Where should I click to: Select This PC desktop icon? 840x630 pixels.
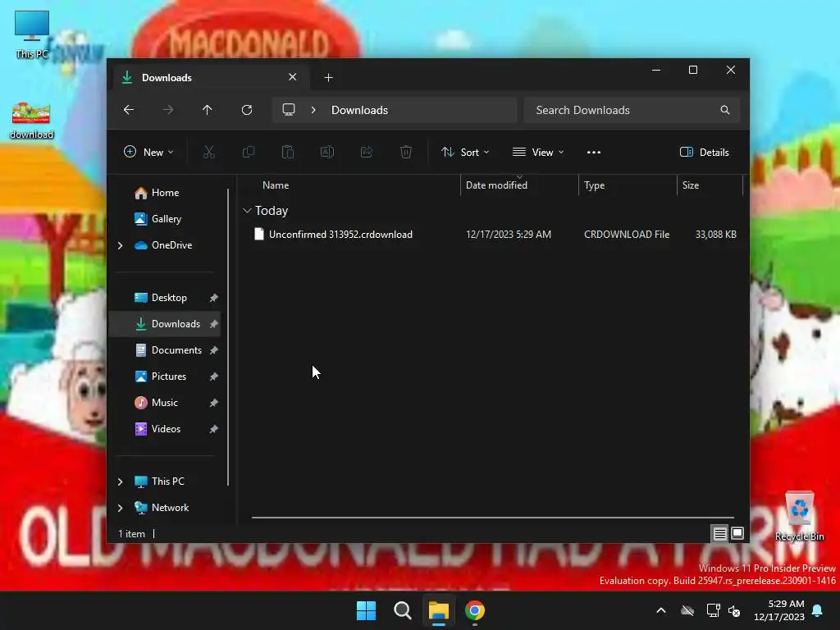(32, 34)
